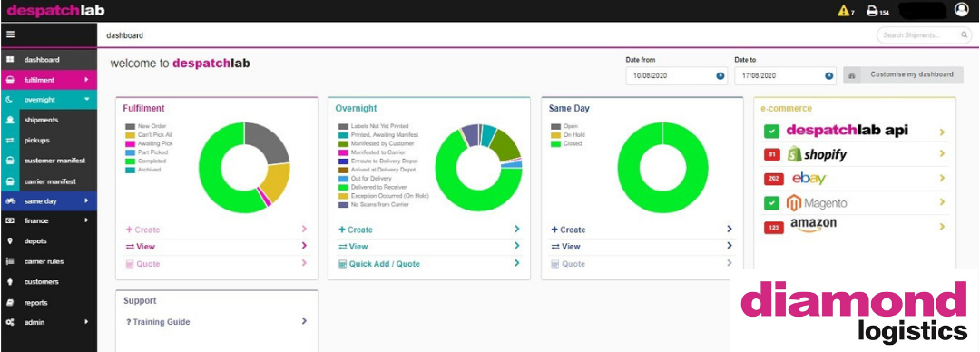Expand the fulfilment sidebar submenu arrow
This screenshot has height=352, width=980.
click(x=86, y=80)
